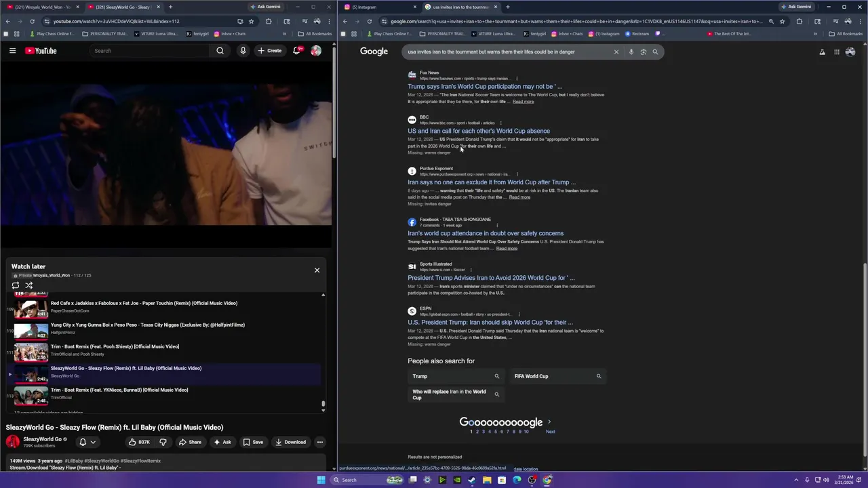Open the YouTube guide hamburger menu

(x=12, y=51)
